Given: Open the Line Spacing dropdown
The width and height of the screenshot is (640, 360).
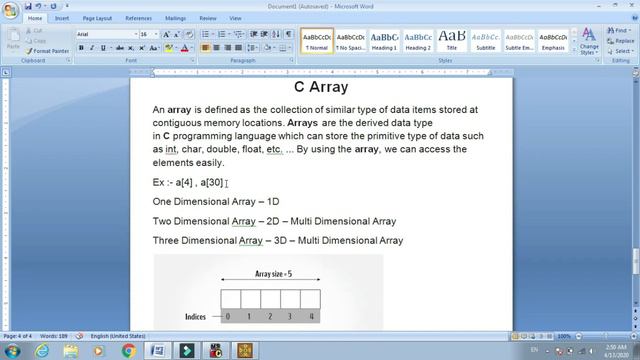Looking at the screenshot, I should tap(253, 48).
